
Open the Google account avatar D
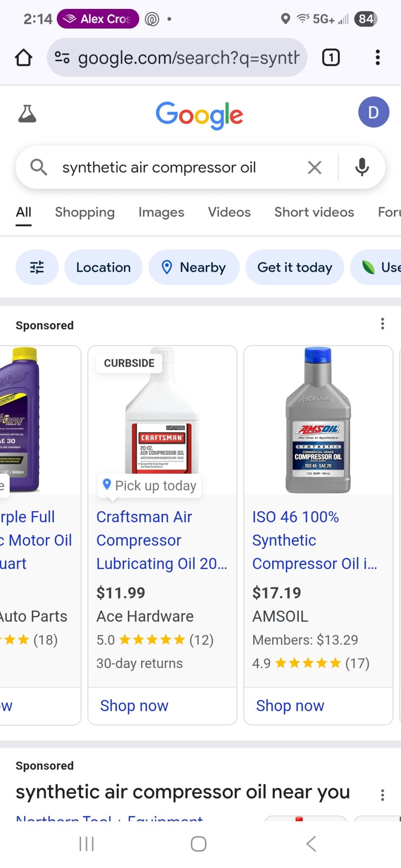(x=373, y=112)
